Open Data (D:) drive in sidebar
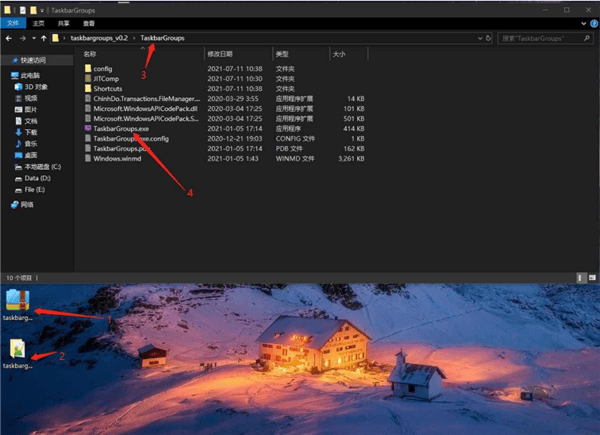The height and width of the screenshot is (435, 600). [40, 177]
